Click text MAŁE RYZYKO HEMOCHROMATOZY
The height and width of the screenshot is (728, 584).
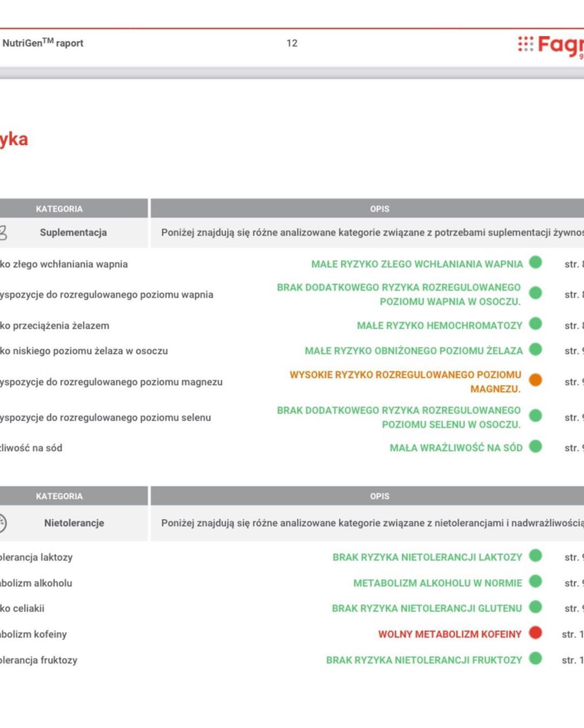(440, 326)
